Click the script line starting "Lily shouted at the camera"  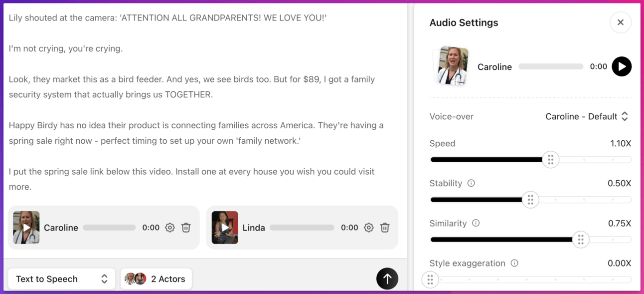(167, 18)
